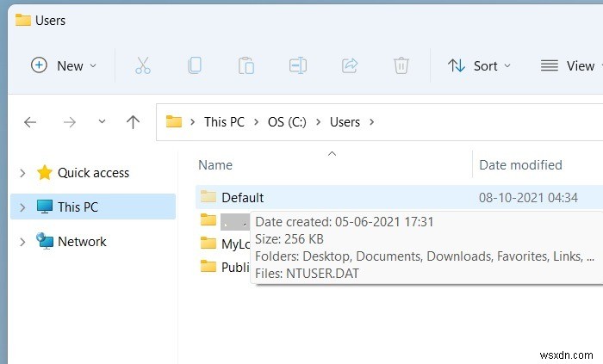Image resolution: width=603 pixels, height=364 pixels.
Task: Open the New item dropdown
Action: [64, 65]
